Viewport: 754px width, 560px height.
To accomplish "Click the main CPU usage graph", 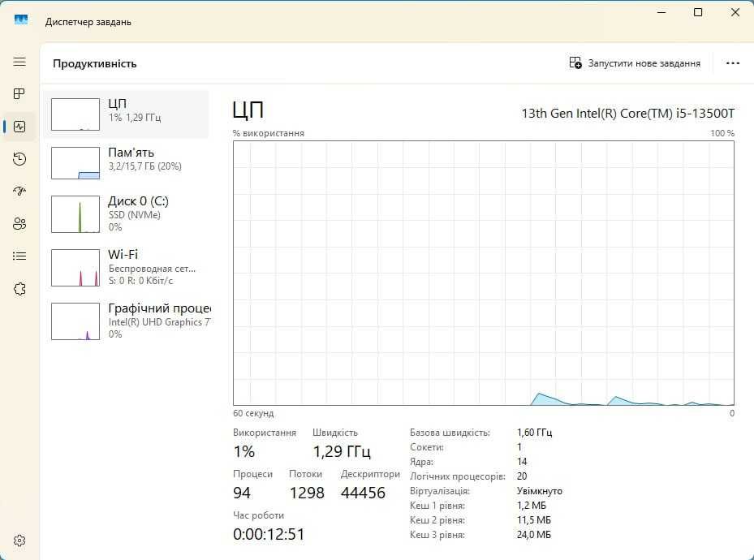I will [x=484, y=273].
